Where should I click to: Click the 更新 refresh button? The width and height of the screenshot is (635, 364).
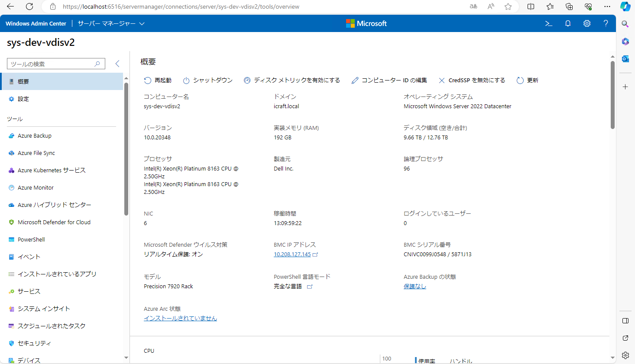click(x=527, y=80)
